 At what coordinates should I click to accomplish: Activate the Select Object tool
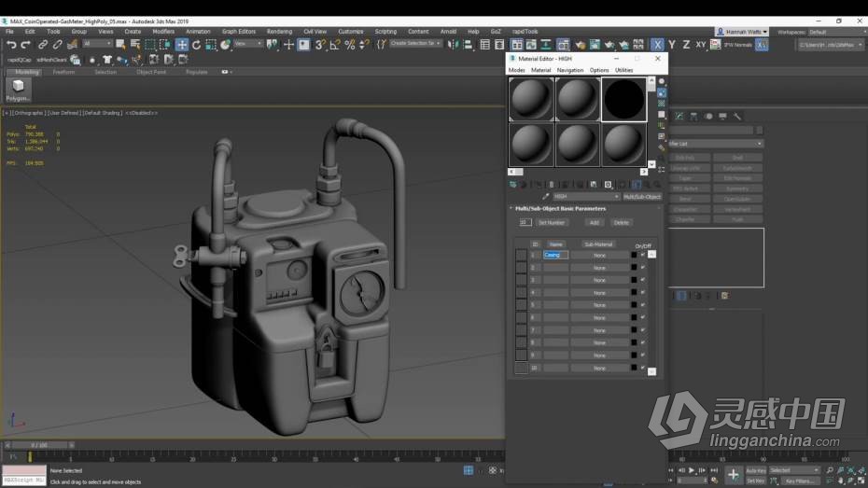click(120, 45)
